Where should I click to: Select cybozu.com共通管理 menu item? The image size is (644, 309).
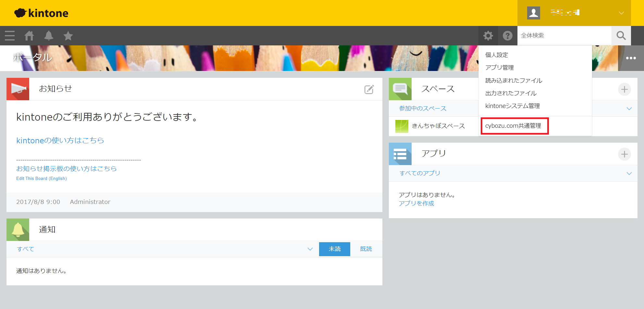tap(513, 126)
